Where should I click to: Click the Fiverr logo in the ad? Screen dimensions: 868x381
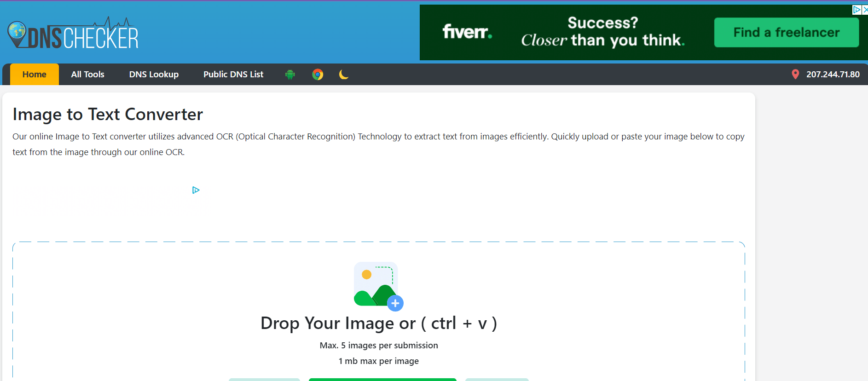468,32
